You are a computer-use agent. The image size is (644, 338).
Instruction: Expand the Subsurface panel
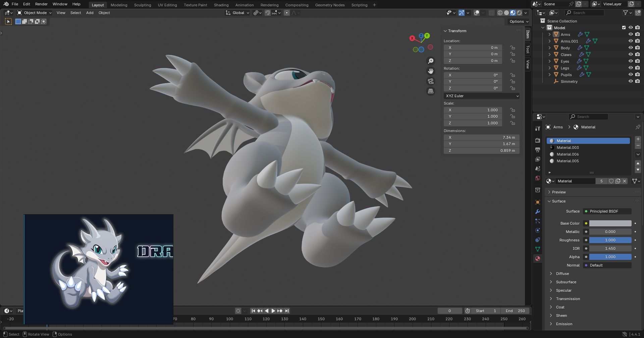(x=566, y=282)
